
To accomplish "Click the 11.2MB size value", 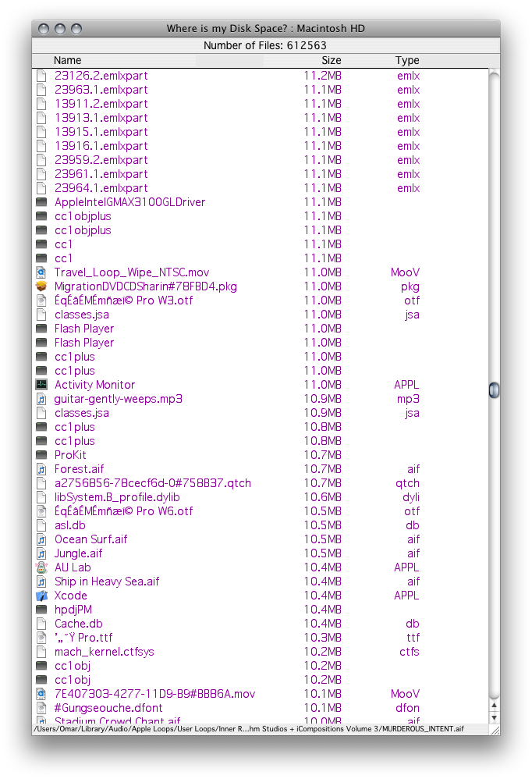I will (x=323, y=76).
